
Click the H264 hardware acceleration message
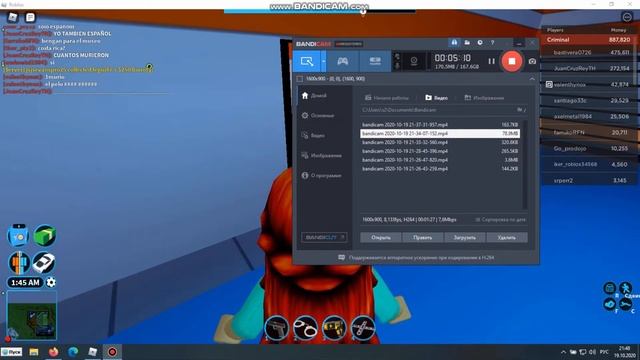coord(416,258)
